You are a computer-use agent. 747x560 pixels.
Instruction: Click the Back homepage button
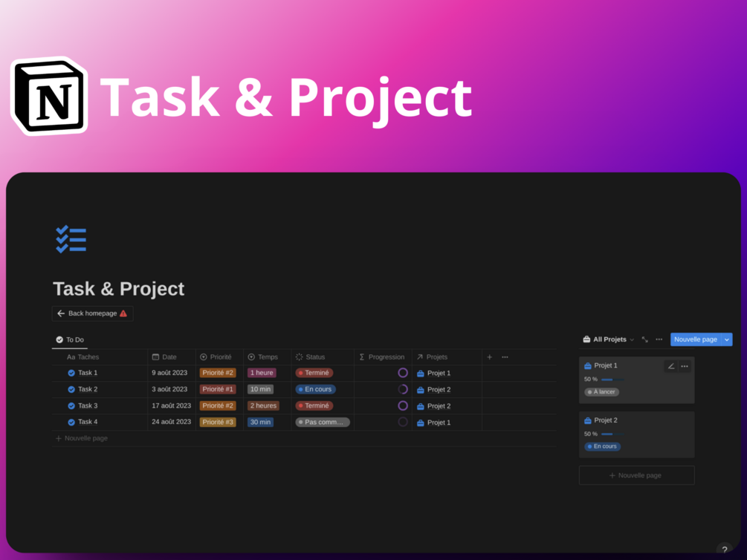coord(93,313)
